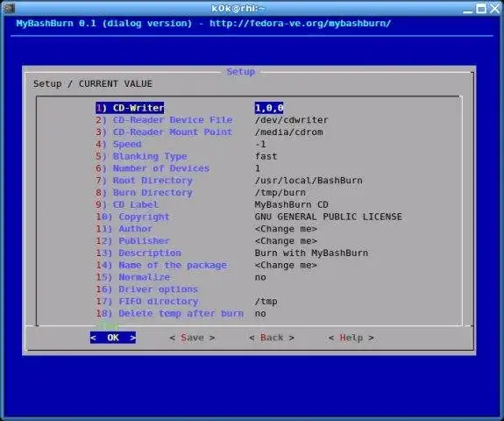
Task: Open the Help button
Action: pyautogui.click(x=351, y=338)
